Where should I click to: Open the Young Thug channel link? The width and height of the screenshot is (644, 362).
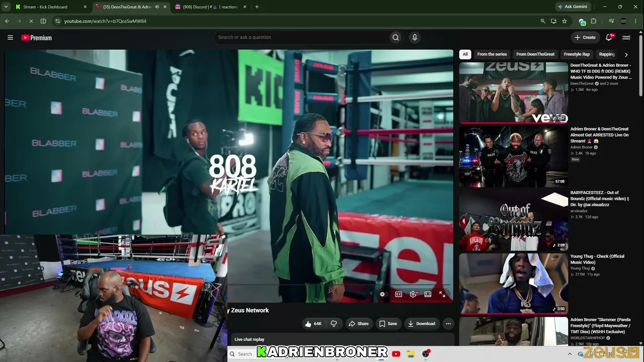tap(581, 268)
